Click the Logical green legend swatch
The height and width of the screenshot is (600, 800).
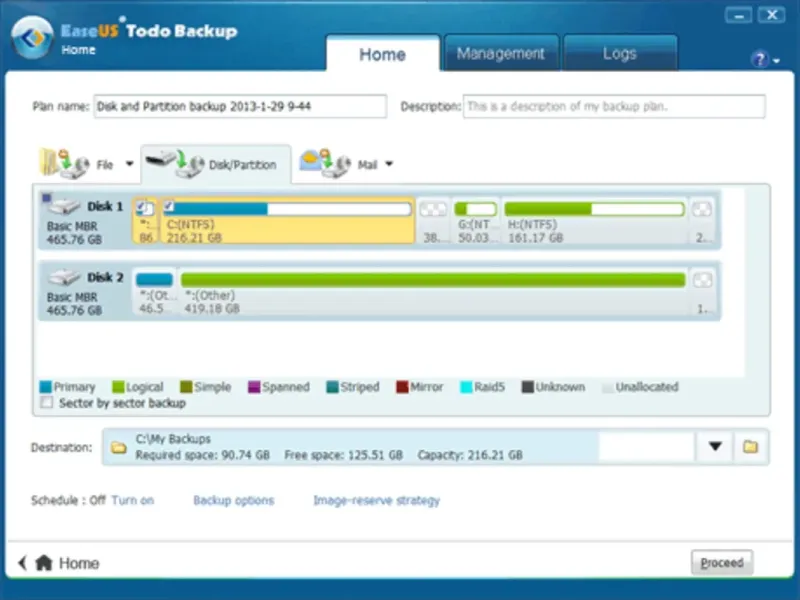coord(118,387)
